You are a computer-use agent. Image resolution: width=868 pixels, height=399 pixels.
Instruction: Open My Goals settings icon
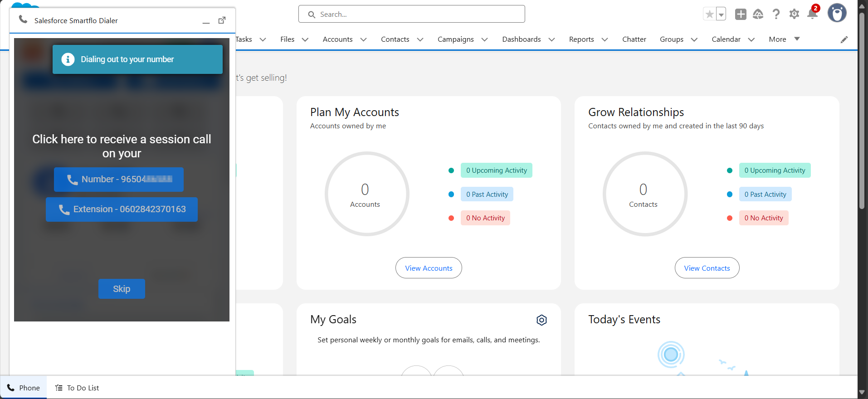(x=541, y=320)
